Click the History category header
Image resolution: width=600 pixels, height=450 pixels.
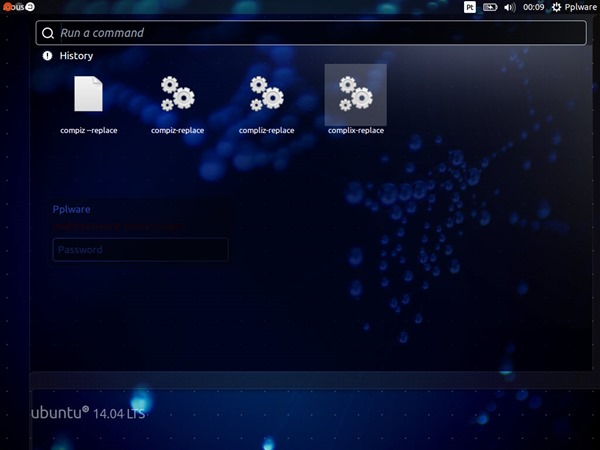point(76,56)
